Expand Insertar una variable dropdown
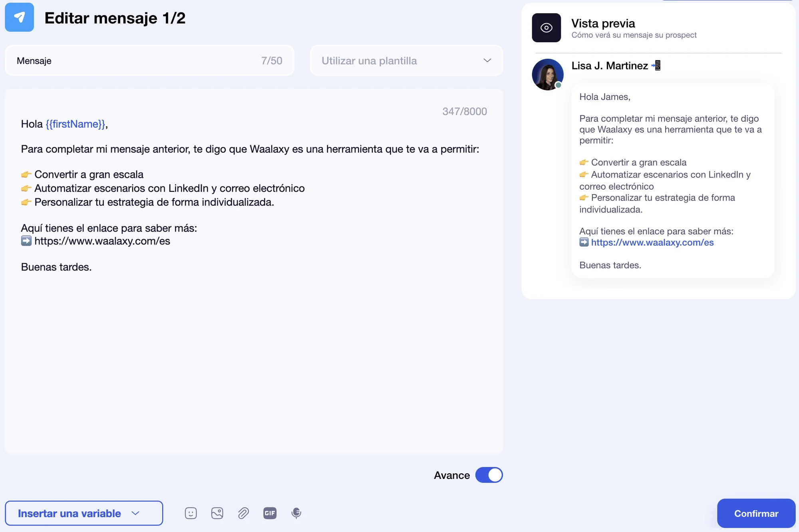The image size is (799, 532). click(84, 513)
